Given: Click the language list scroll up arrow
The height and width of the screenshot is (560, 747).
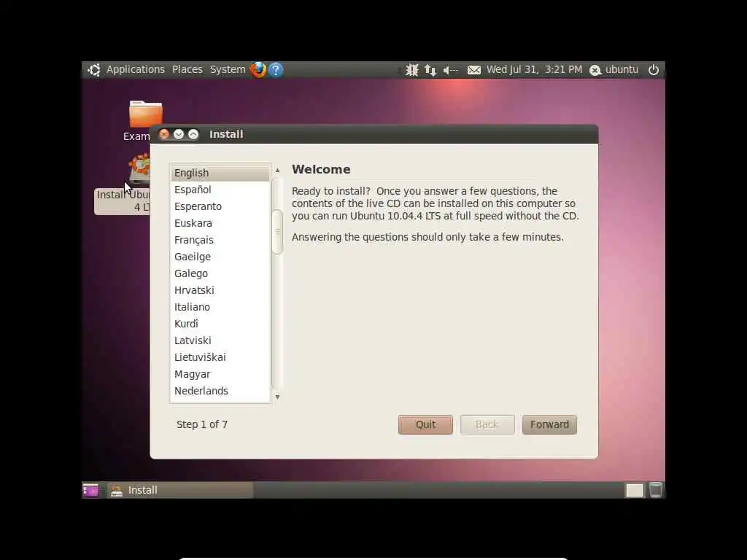Looking at the screenshot, I should [x=277, y=170].
